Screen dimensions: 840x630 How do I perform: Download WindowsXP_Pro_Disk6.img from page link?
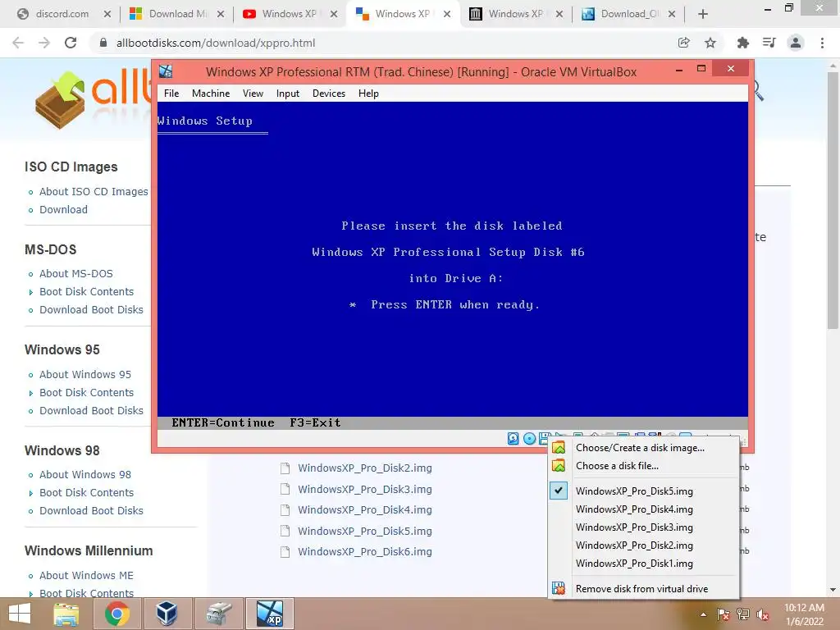[365, 552]
